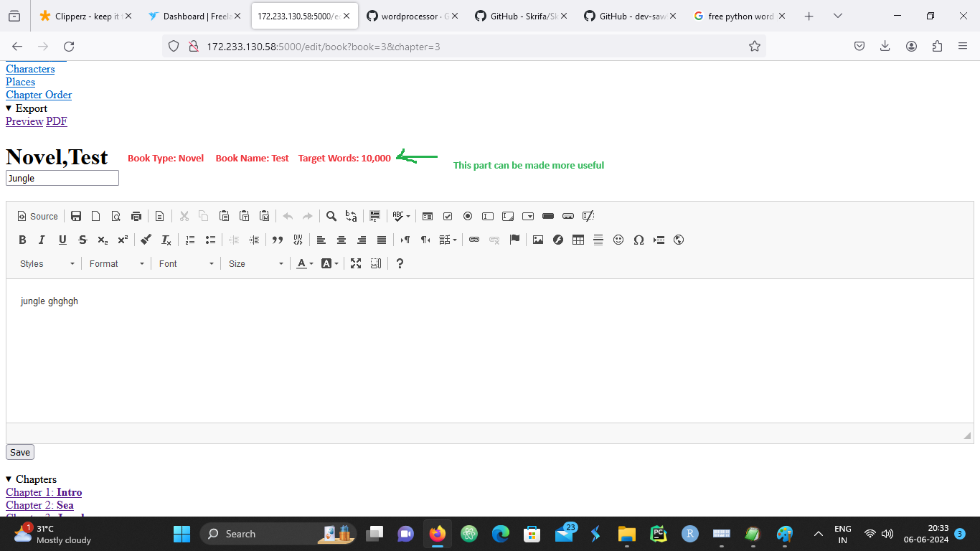The image size is (980, 551).
Task: Insert a smiley emoticon
Action: click(618, 240)
